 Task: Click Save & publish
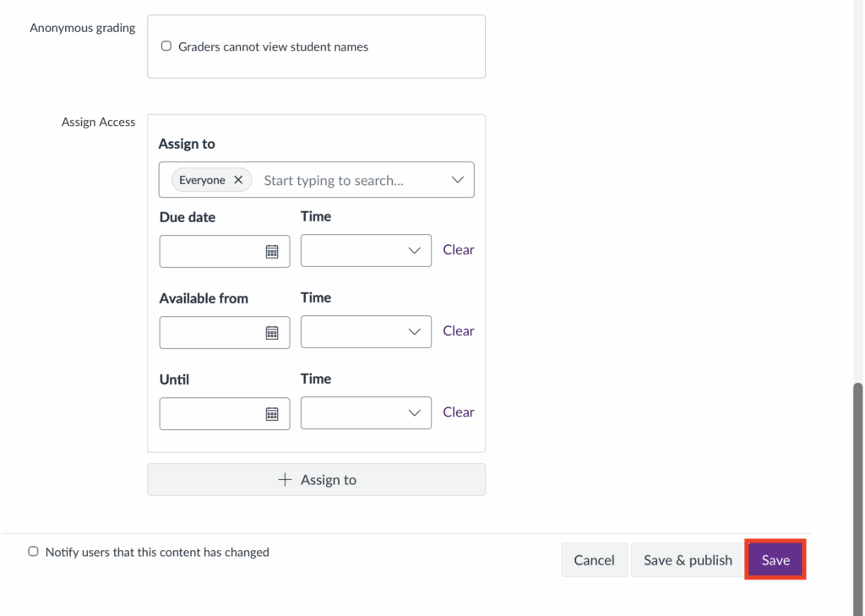coord(688,560)
